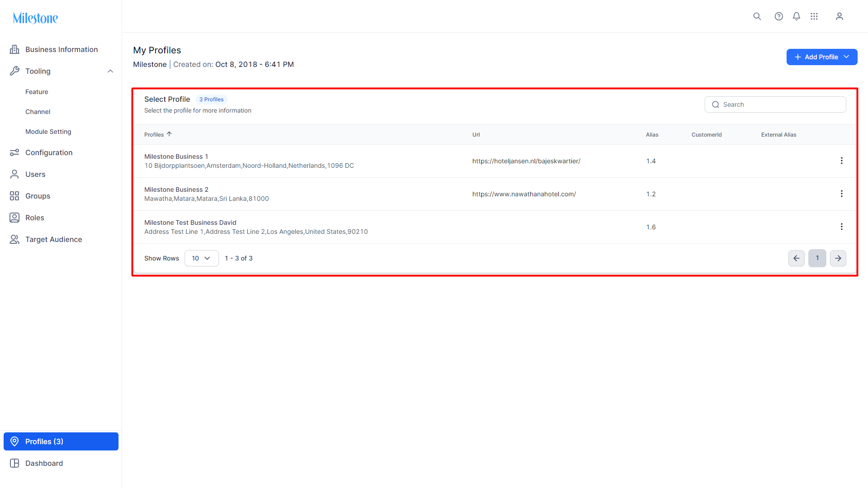Select Milestone Test Business David profile
868x488 pixels.
[x=190, y=223]
